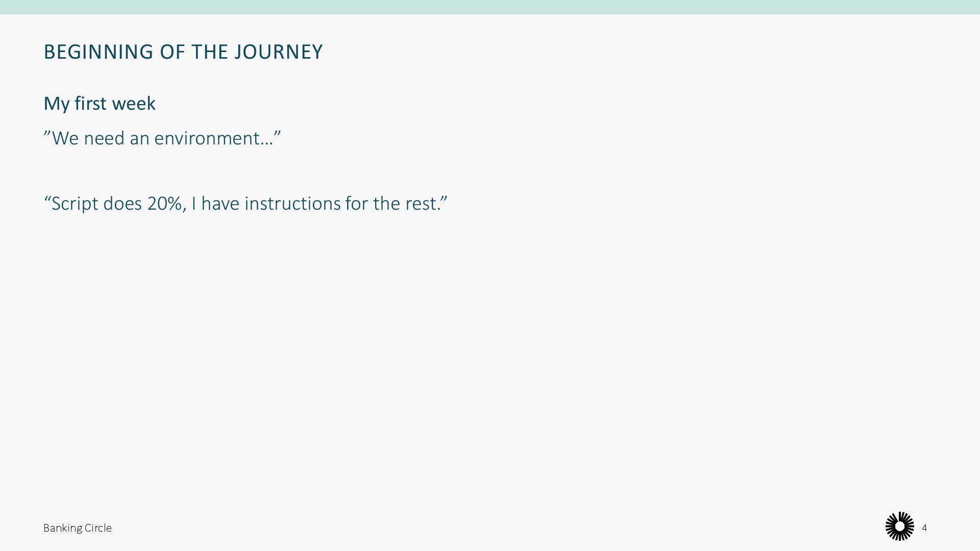Click the Banking Circle sunburst logo
Viewport: 980px width, 551px height.
[x=899, y=527]
